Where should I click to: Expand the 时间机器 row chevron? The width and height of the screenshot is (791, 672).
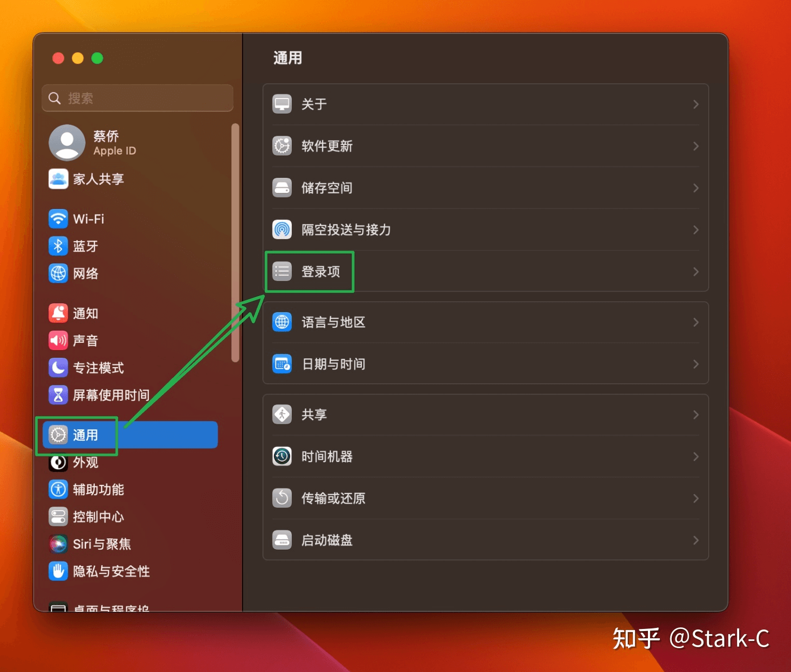point(696,456)
